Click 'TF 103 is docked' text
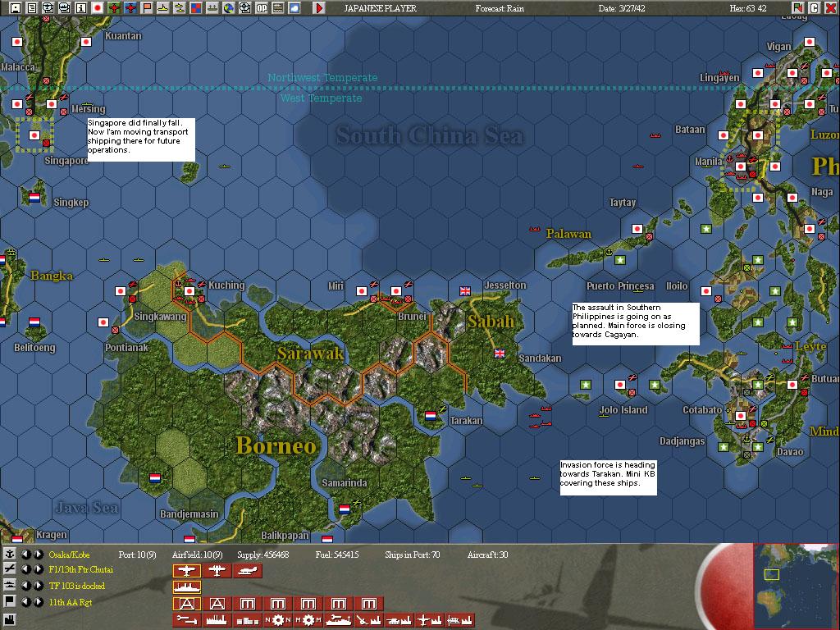840x630 pixels. (x=76, y=586)
